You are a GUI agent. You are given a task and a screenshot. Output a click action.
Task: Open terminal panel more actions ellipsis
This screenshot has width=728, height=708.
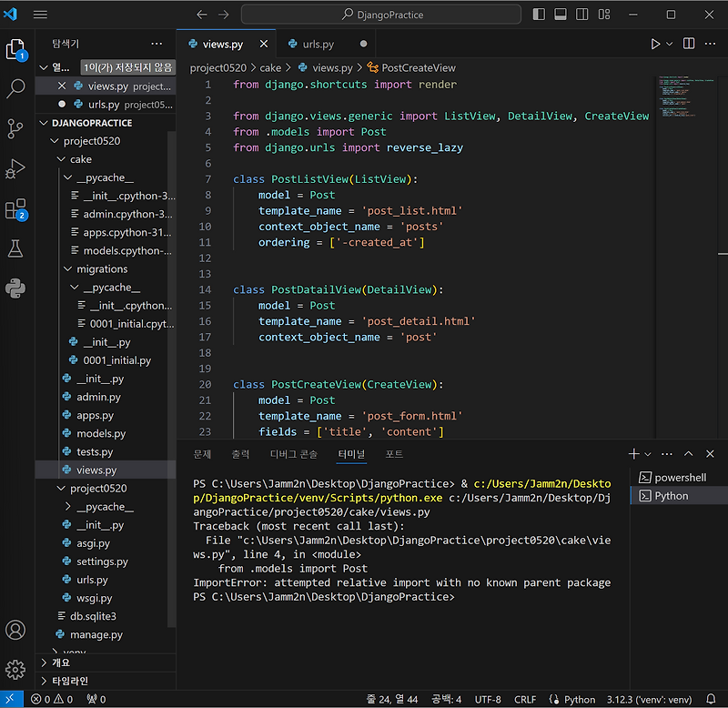[x=667, y=454]
